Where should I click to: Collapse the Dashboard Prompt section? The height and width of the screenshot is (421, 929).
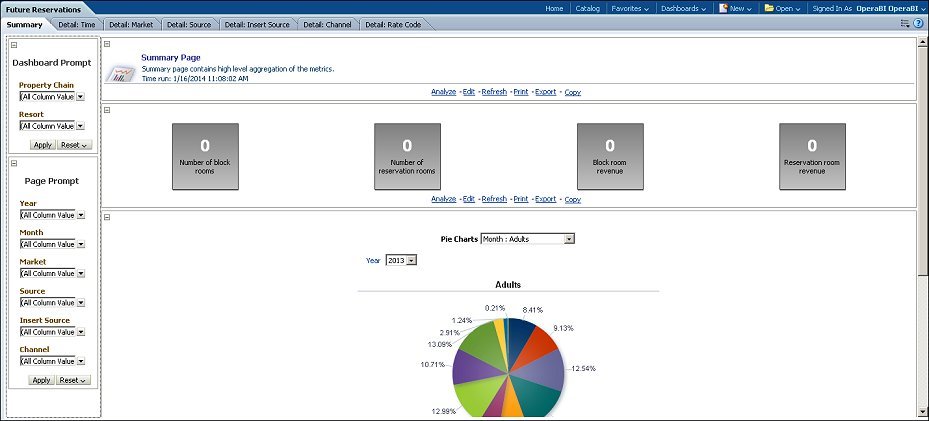click(14, 45)
